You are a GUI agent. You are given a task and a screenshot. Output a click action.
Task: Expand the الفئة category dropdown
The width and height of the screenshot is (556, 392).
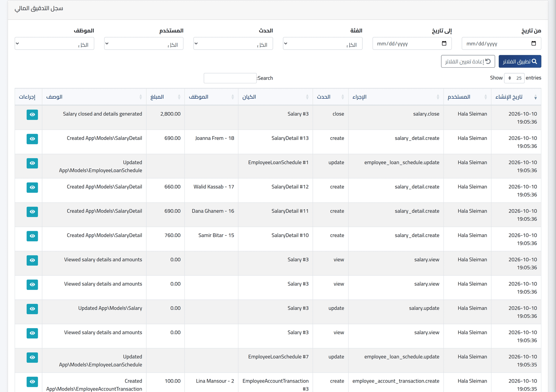tap(323, 43)
